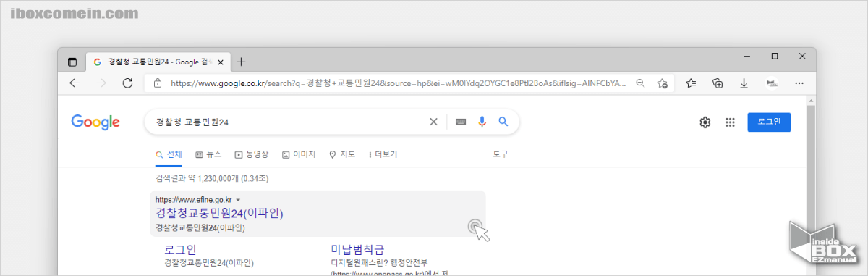This screenshot has height=276, width=868.
Task: Select the 전체 results tab
Action: (x=169, y=154)
